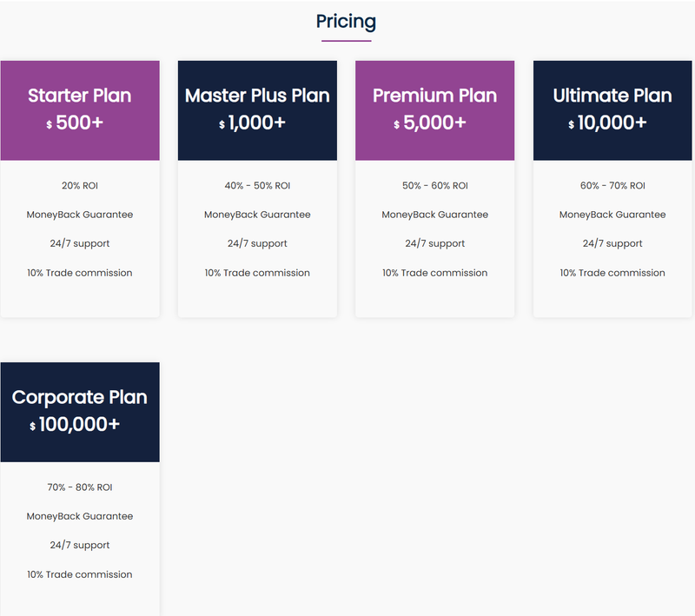Click the $5,000+ price
This screenshot has height=616, width=695.
pyautogui.click(x=430, y=123)
